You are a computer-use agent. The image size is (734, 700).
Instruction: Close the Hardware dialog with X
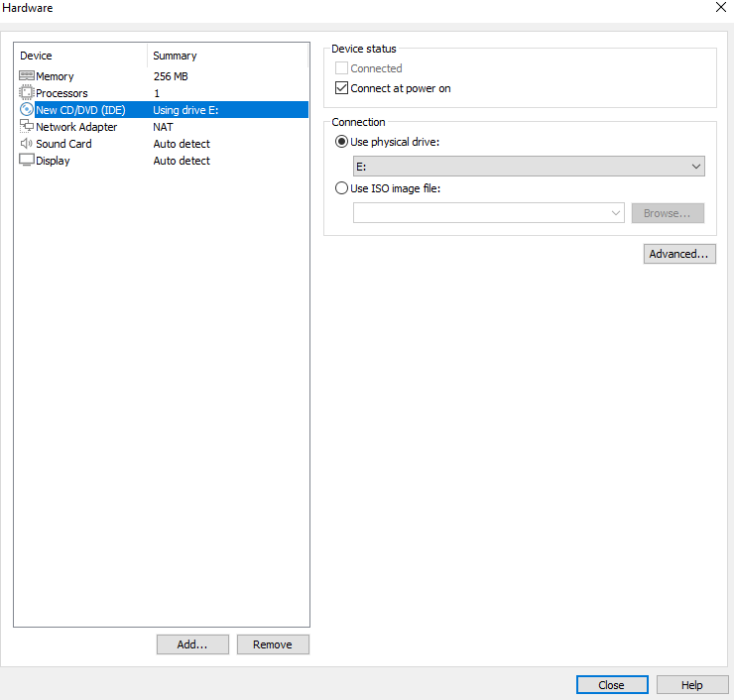(x=721, y=7)
